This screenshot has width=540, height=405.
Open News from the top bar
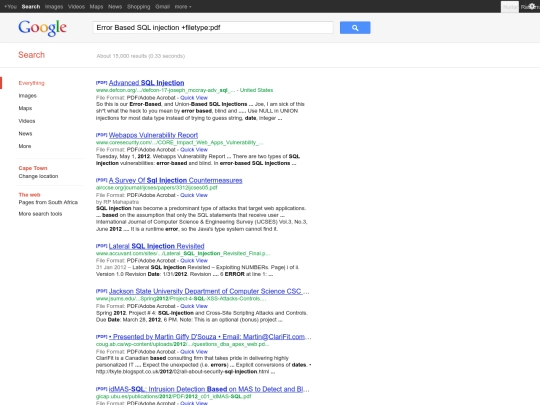pos(115,7)
